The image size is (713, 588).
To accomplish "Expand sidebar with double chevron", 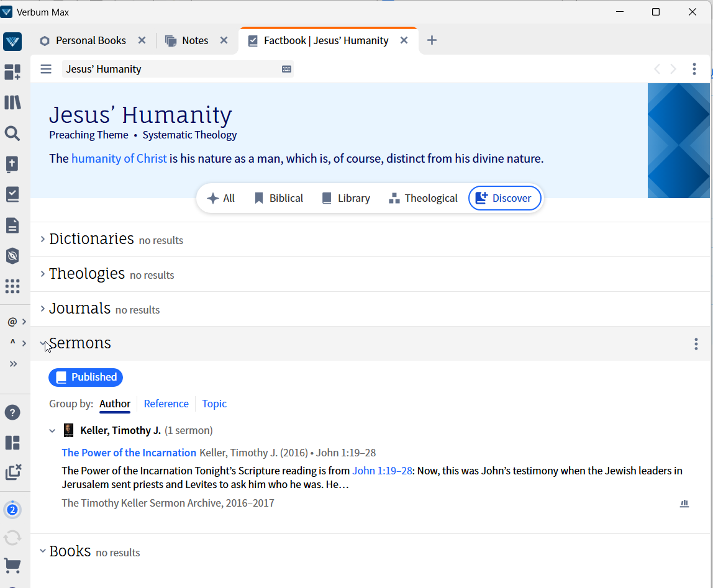I will [13, 364].
